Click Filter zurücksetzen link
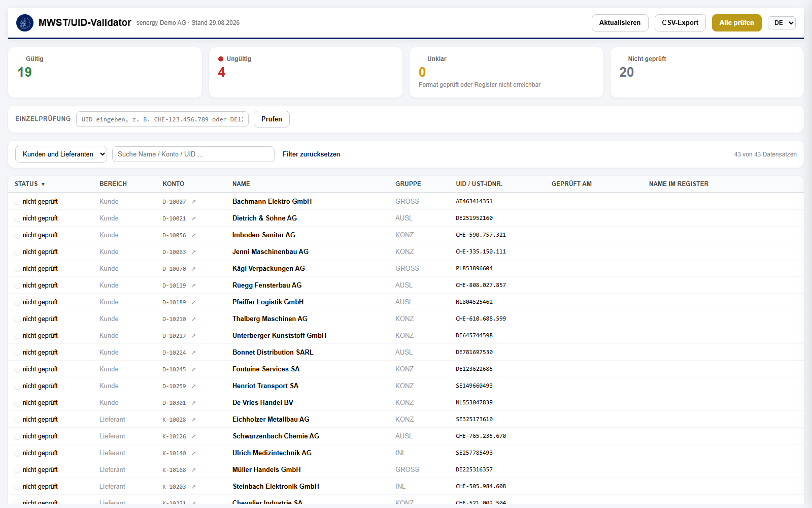This screenshot has width=812, height=508. pyautogui.click(x=311, y=154)
